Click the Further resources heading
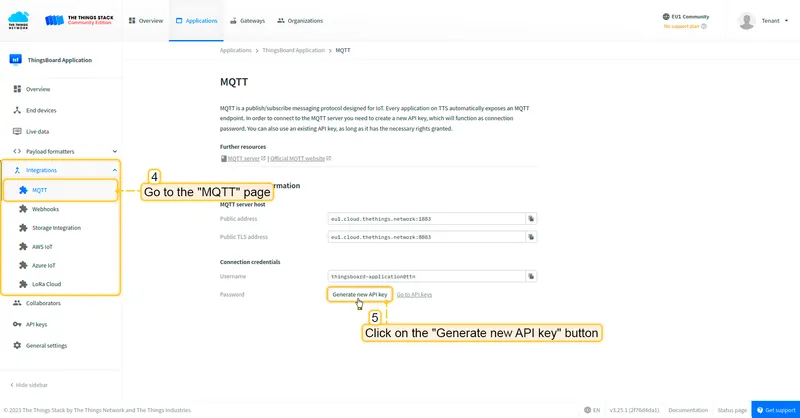The height and width of the screenshot is (418, 800). 243,146
